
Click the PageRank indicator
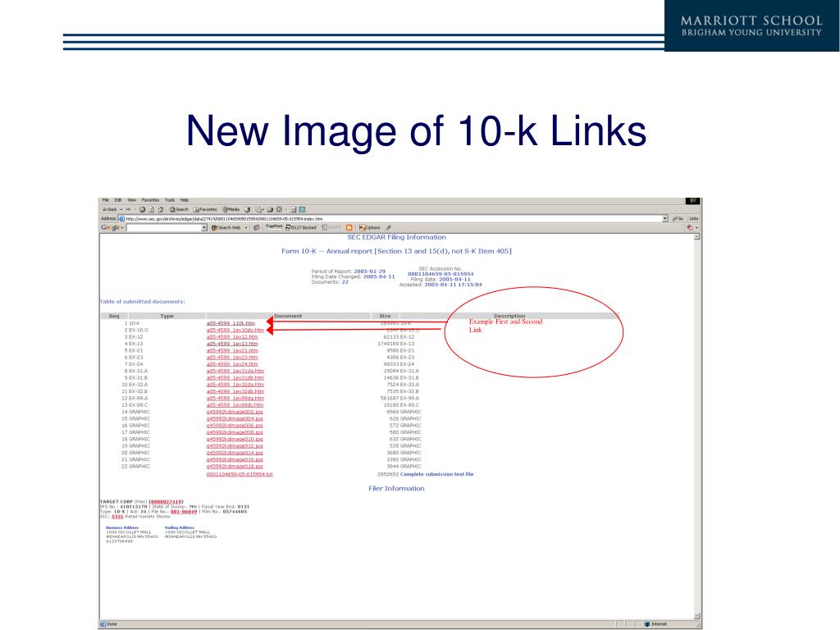(x=274, y=227)
